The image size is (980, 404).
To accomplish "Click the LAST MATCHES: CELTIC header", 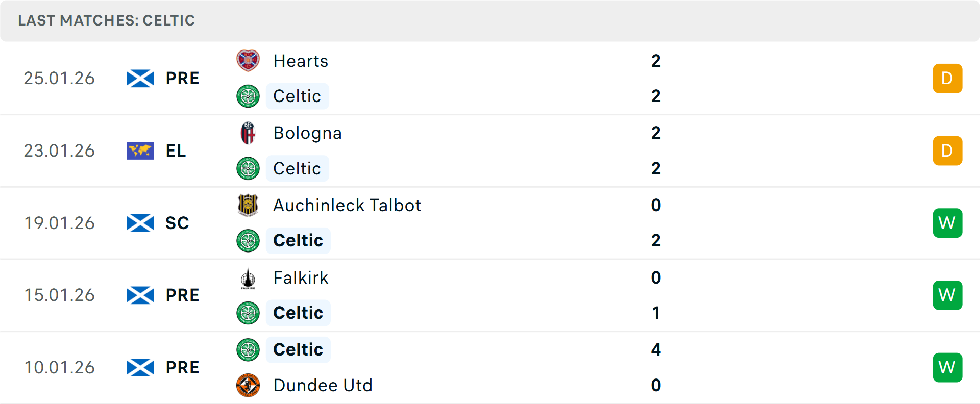I will (106, 20).
